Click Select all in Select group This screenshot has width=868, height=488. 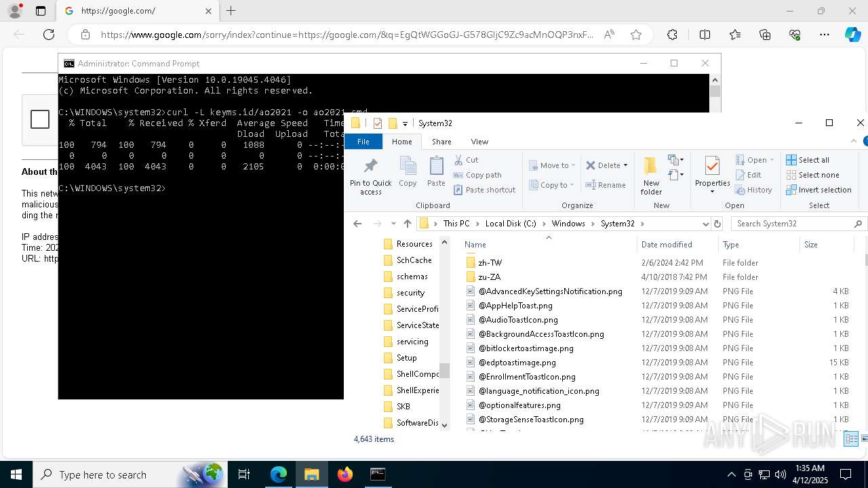pyautogui.click(x=808, y=160)
